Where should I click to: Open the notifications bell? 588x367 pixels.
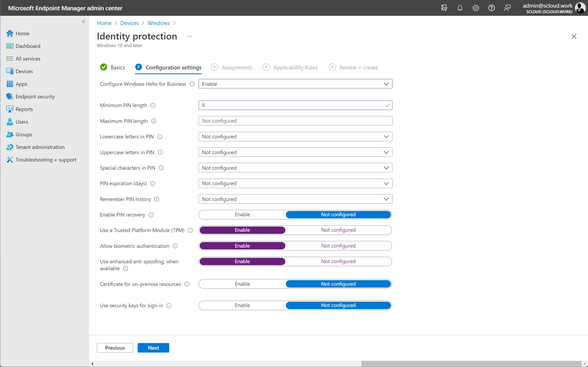[x=460, y=8]
